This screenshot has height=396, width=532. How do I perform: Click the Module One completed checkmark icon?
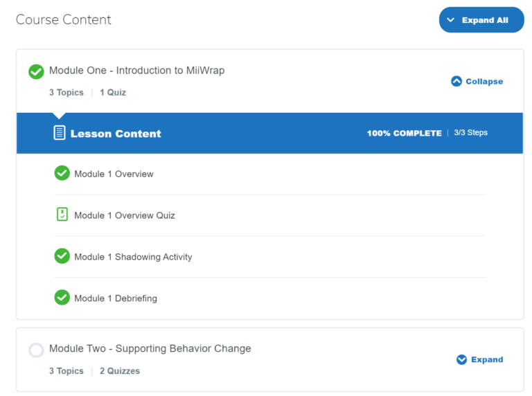click(36, 71)
